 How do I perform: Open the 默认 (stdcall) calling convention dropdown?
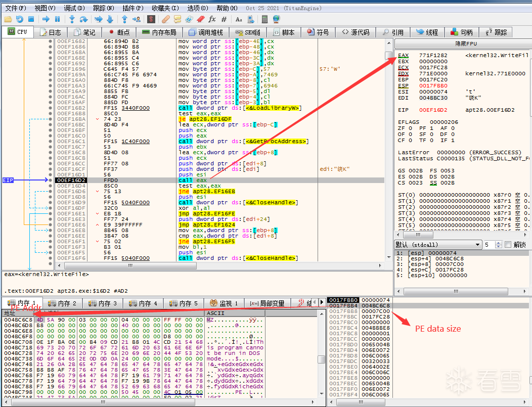coord(438,245)
